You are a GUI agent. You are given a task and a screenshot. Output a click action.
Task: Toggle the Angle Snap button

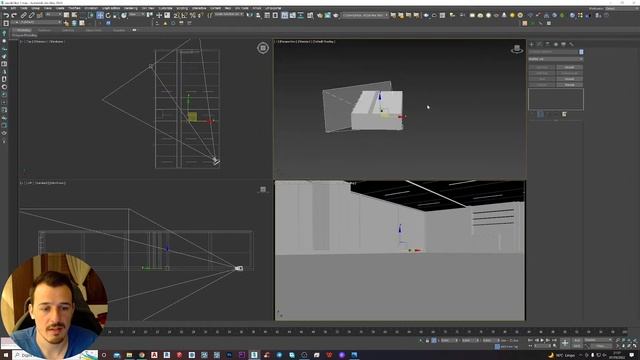click(x=184, y=15)
